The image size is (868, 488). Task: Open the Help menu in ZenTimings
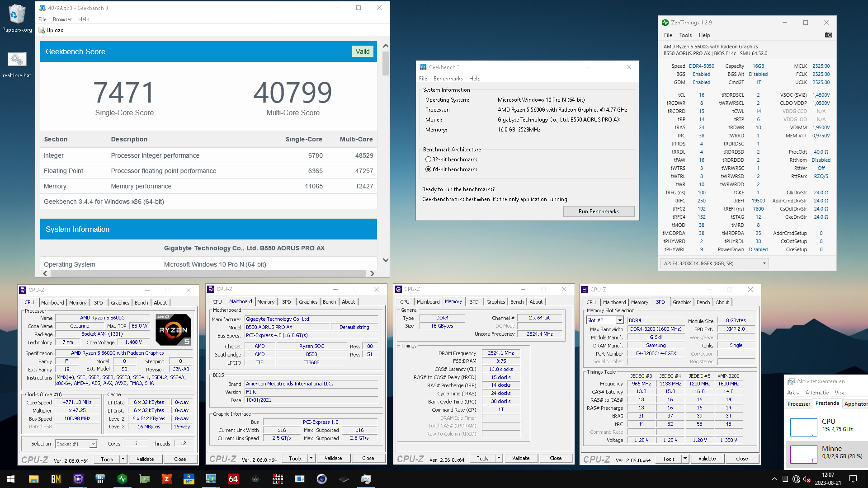[x=704, y=35]
